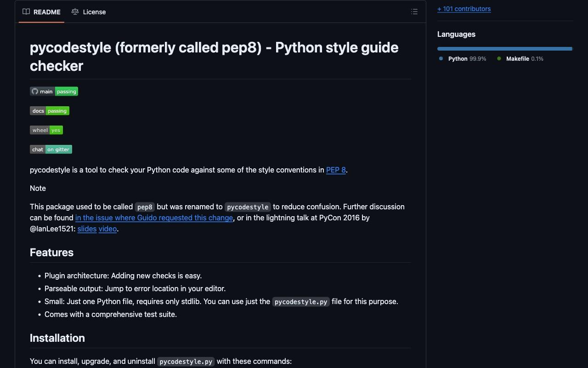Screen dimensions: 588x368
Task: Open the slides link
Action: click(x=87, y=229)
